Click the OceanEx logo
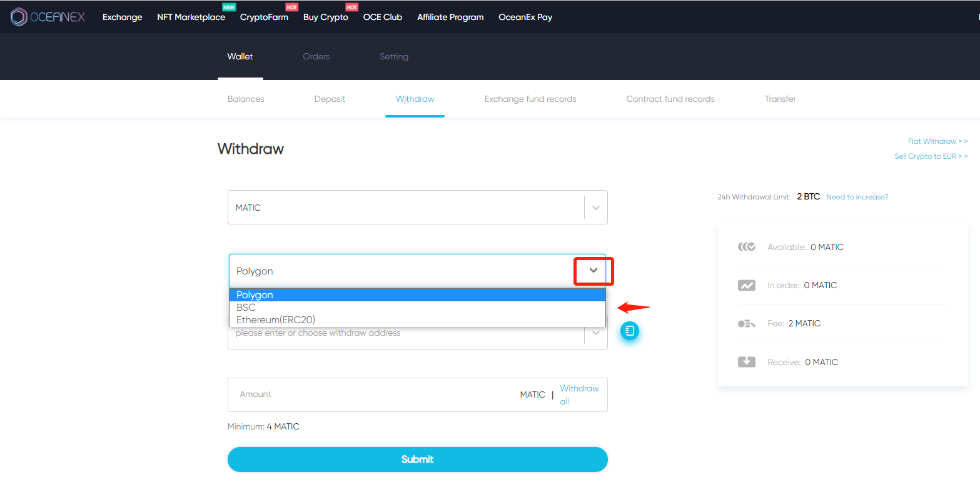This screenshot has width=980, height=482. (x=48, y=17)
